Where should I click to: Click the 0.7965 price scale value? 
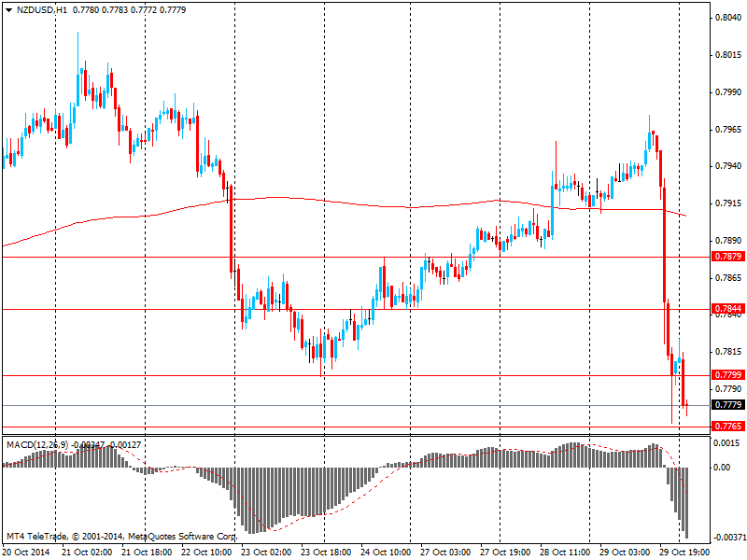(x=728, y=129)
